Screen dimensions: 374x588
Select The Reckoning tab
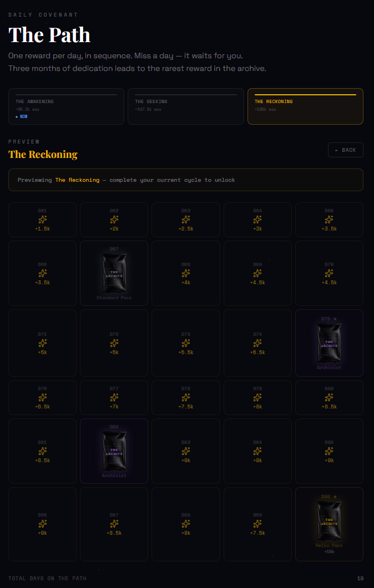click(305, 106)
